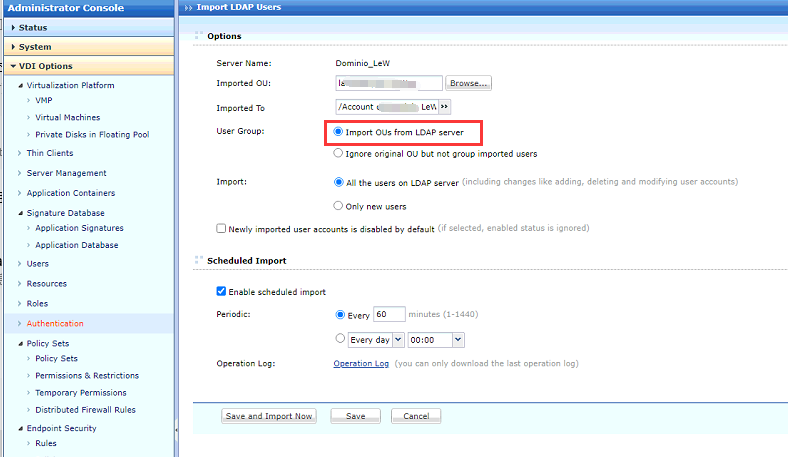This screenshot has height=457, width=788.
Task: Click the Imported OU text field
Action: tap(389, 83)
